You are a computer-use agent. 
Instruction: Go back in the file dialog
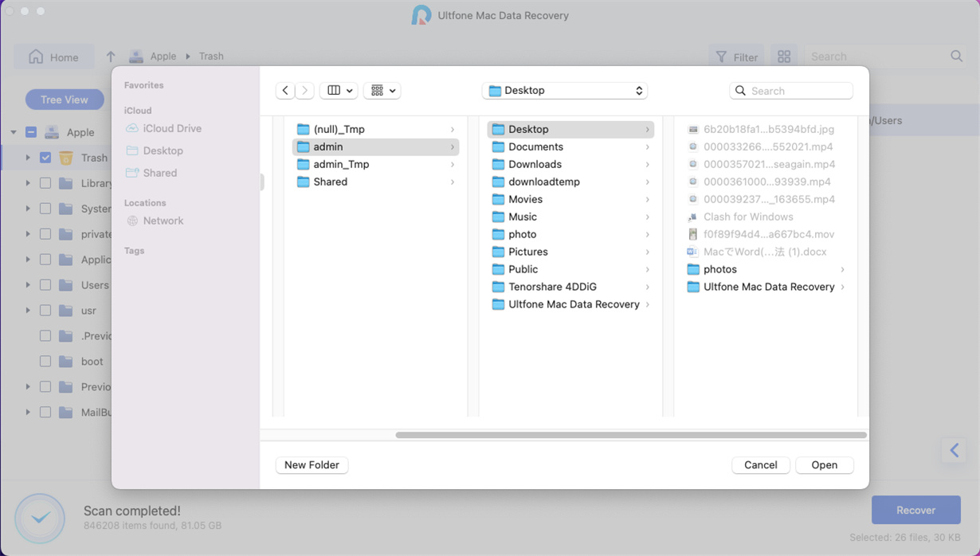[x=285, y=91]
